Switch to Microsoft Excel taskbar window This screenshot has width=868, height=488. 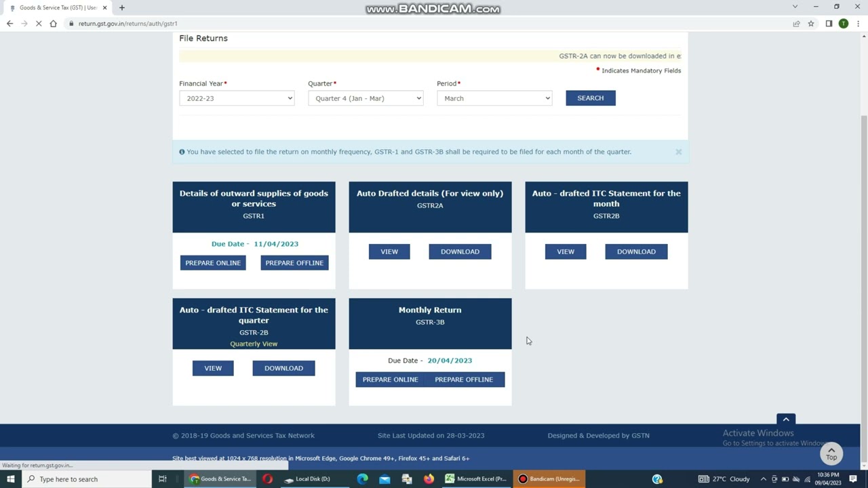point(476,479)
